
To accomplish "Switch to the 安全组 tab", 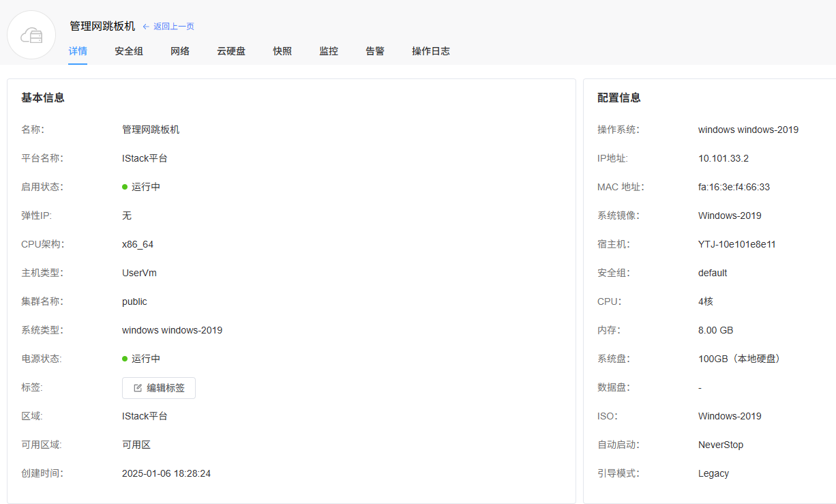I will (129, 51).
